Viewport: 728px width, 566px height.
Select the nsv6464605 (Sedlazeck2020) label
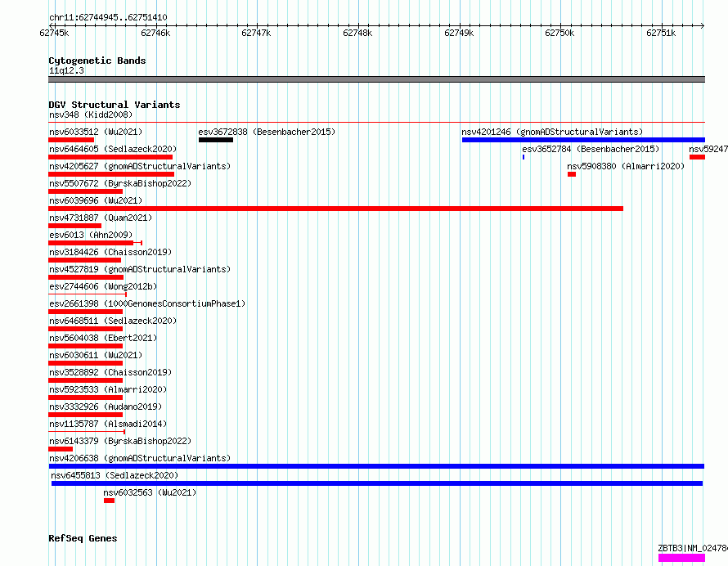113,149
